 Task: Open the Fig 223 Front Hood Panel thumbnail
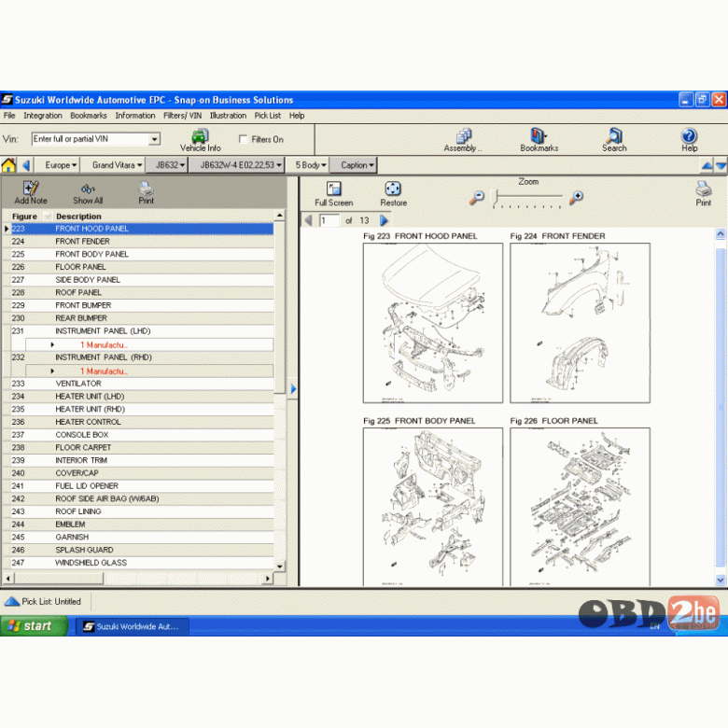[x=433, y=323]
